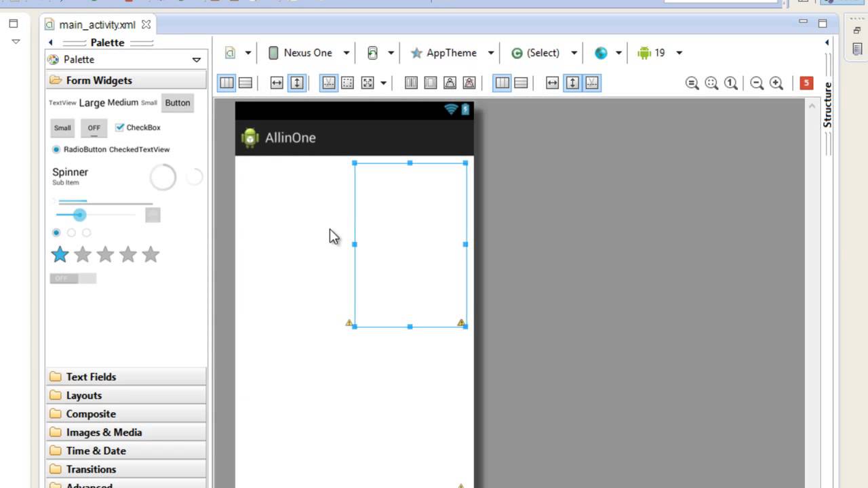Toggle the second baseline align icon
The width and height of the screenshot is (868, 488).
click(x=591, y=83)
